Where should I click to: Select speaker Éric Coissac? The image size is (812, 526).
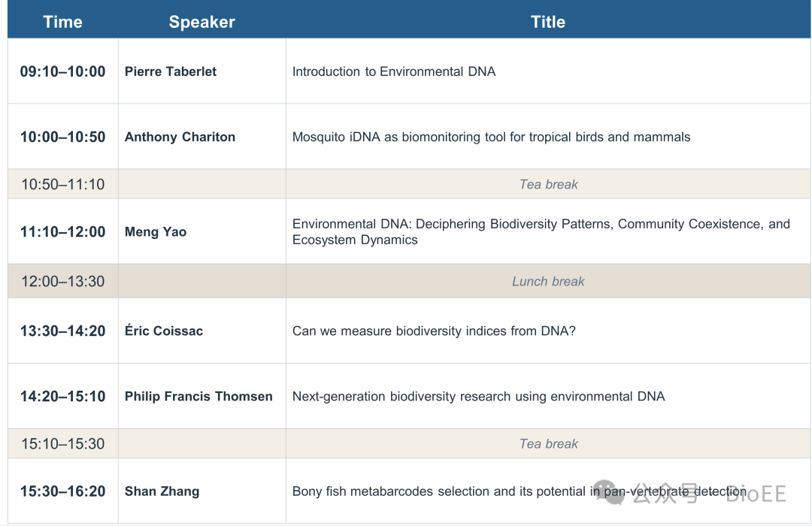pos(164,331)
